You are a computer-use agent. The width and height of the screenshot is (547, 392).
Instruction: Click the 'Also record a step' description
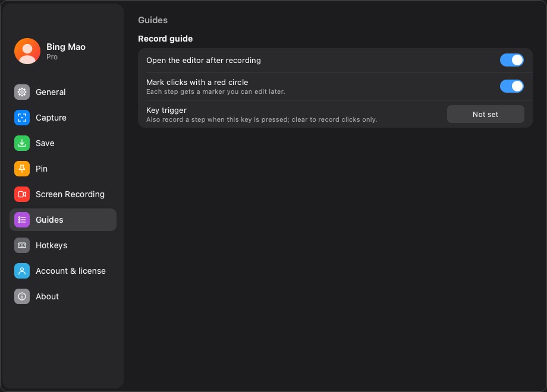pyautogui.click(x=262, y=119)
